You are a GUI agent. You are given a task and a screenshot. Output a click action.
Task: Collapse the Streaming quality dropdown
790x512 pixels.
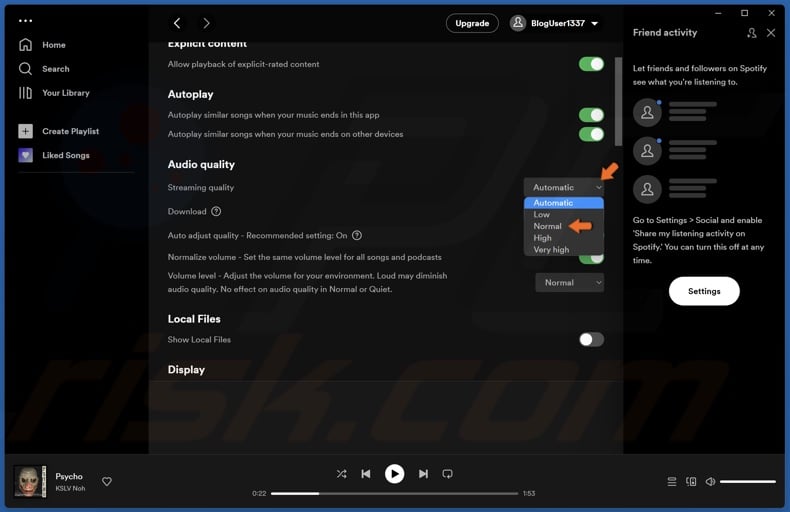point(564,187)
